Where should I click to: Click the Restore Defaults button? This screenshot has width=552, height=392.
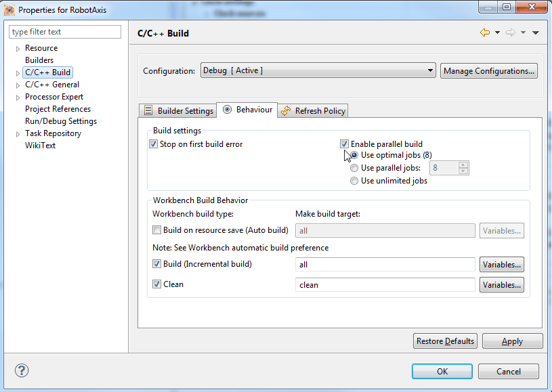click(445, 341)
